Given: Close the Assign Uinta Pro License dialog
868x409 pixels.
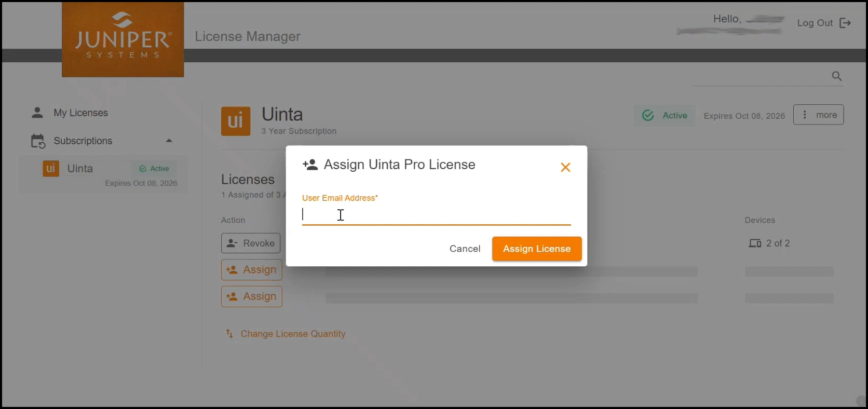Looking at the screenshot, I should click(x=565, y=167).
